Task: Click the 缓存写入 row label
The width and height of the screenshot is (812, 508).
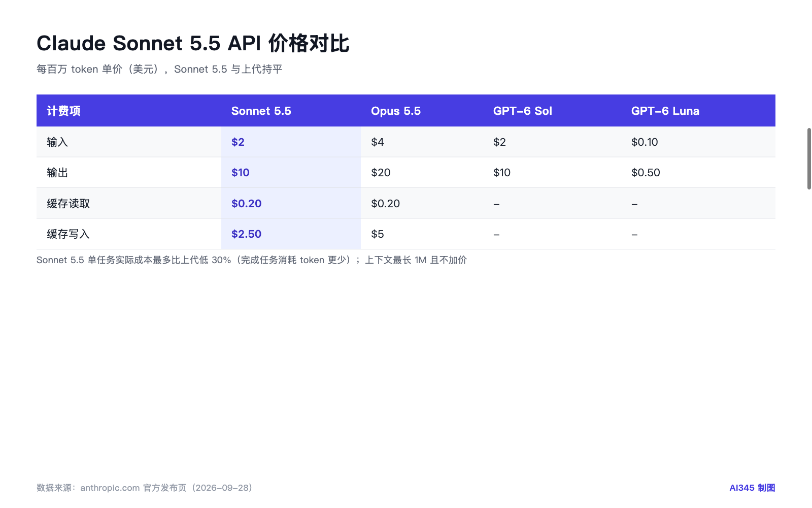Action: (68, 234)
